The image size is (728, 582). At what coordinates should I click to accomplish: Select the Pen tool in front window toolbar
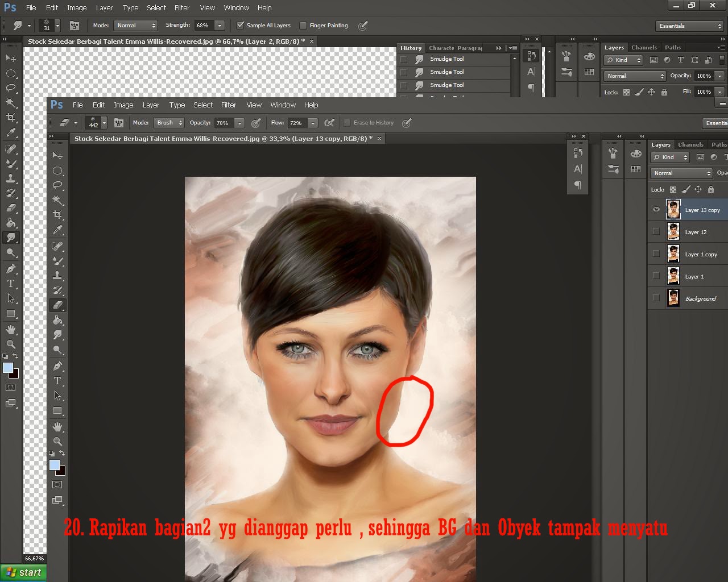57,366
